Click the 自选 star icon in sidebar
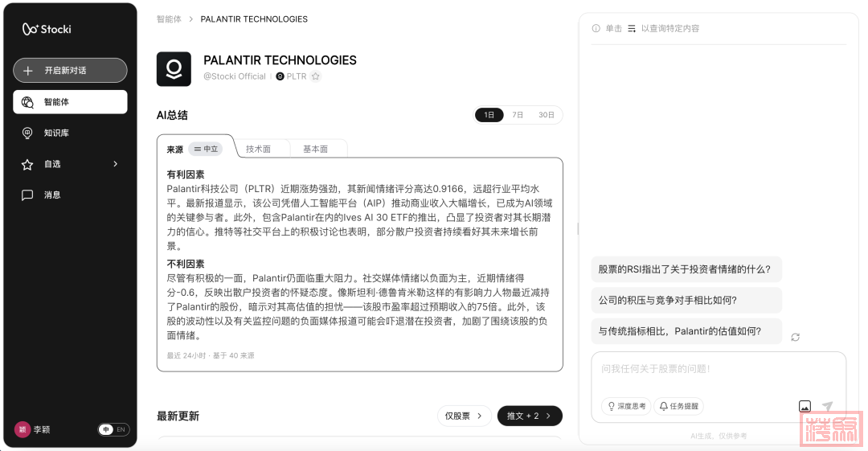This screenshot has width=868, height=451. click(27, 165)
